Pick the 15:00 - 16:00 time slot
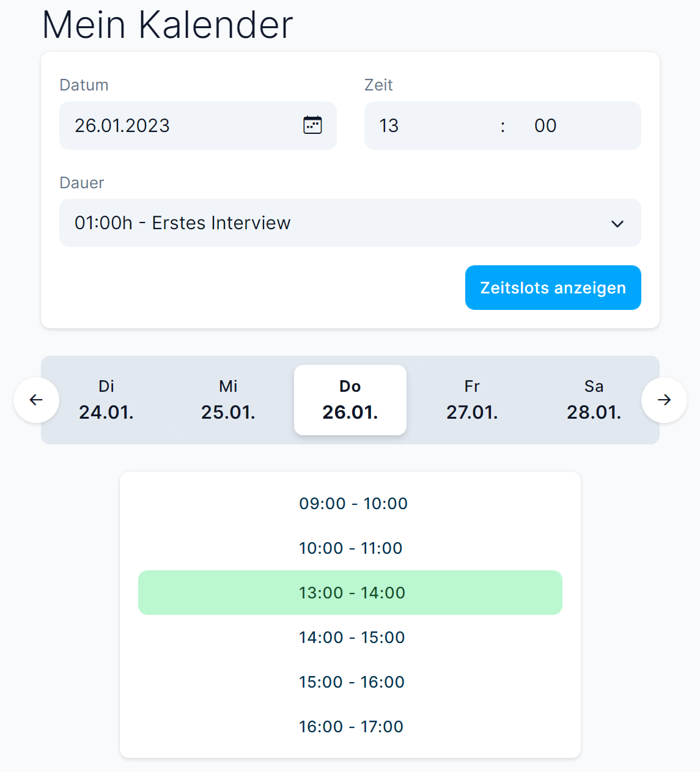Screen dimensions: 700x772 352,682
